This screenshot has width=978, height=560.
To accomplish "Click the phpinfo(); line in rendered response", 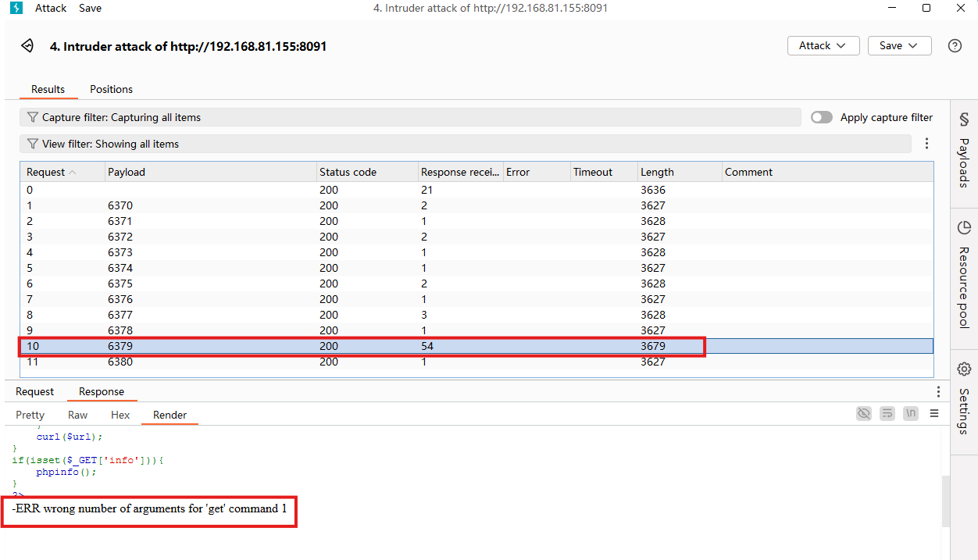I will (x=66, y=472).
